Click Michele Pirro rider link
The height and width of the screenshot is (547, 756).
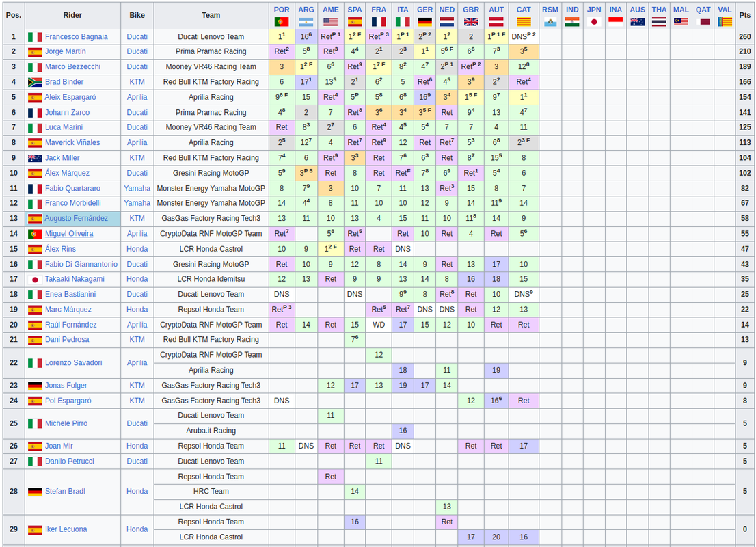click(x=66, y=423)
